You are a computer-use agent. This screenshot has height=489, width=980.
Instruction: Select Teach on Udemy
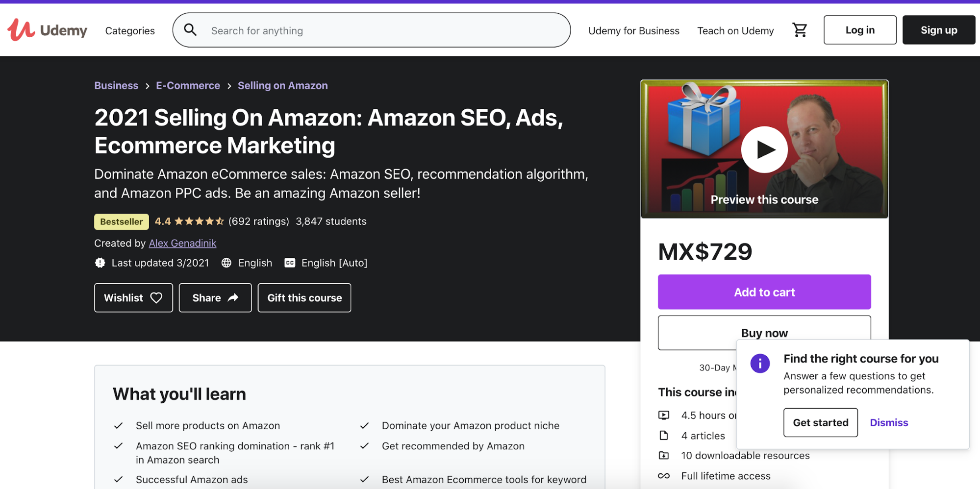(x=735, y=30)
